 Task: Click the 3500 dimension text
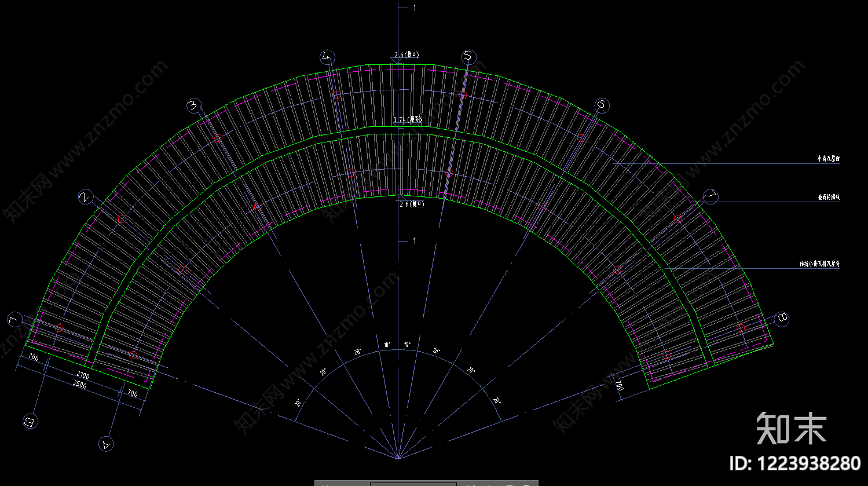tap(78, 385)
